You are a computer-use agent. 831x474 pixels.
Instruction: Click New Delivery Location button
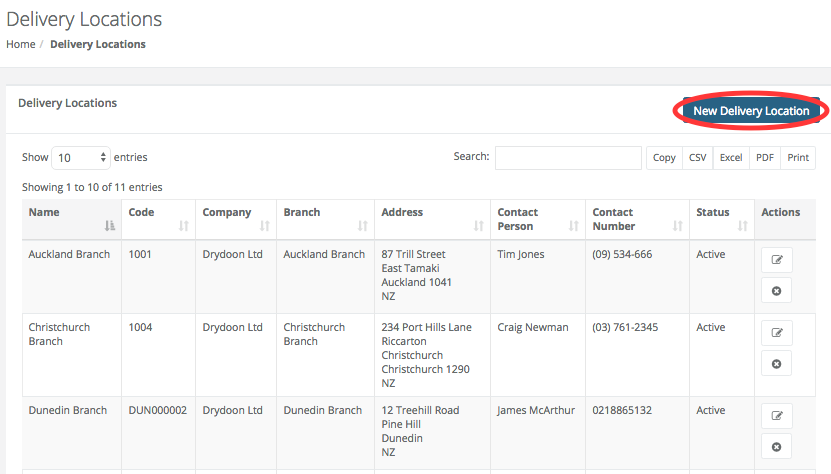pos(751,111)
